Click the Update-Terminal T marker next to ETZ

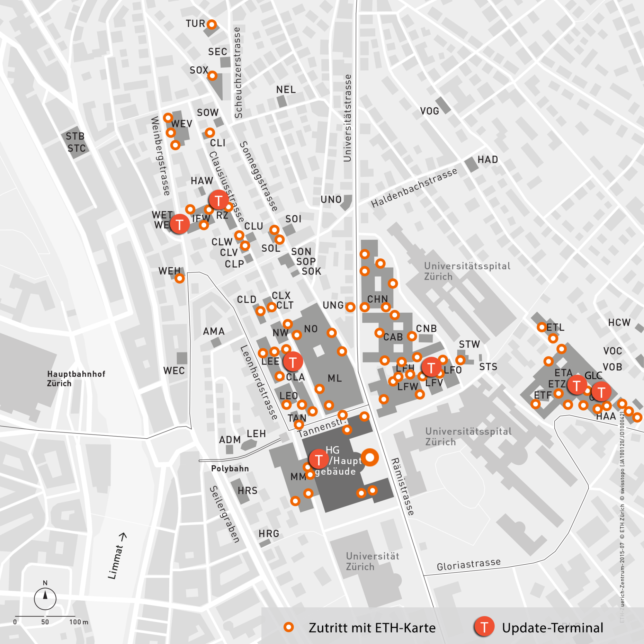(x=577, y=385)
